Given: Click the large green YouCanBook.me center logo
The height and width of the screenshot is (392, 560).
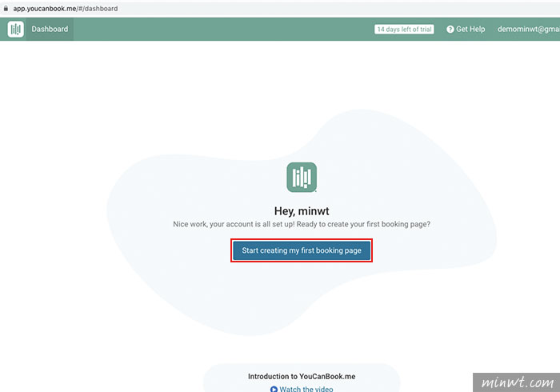Looking at the screenshot, I should (x=302, y=177).
